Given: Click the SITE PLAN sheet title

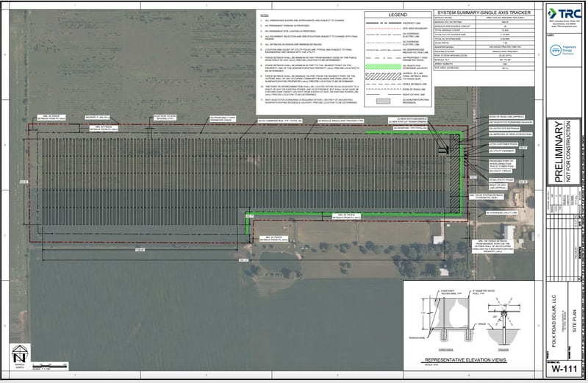Looking at the screenshot, I should click(574, 321).
